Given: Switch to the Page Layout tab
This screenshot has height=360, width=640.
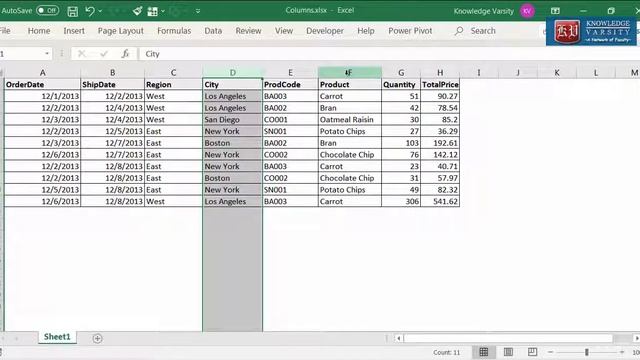Looking at the screenshot, I should point(120,31).
